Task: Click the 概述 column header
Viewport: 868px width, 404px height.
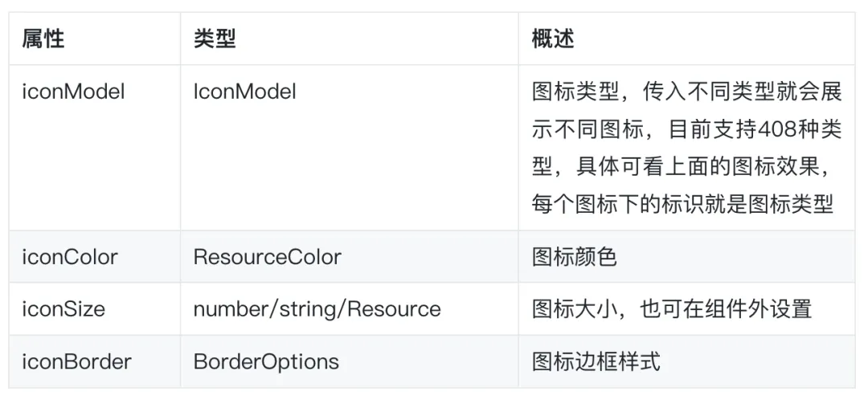Action: click(x=553, y=39)
